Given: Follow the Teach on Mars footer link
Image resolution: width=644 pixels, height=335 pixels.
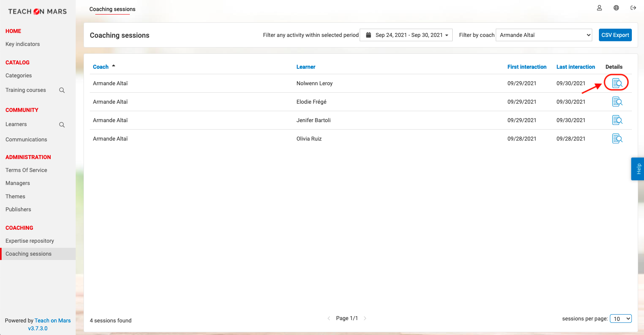Looking at the screenshot, I should click(53, 320).
